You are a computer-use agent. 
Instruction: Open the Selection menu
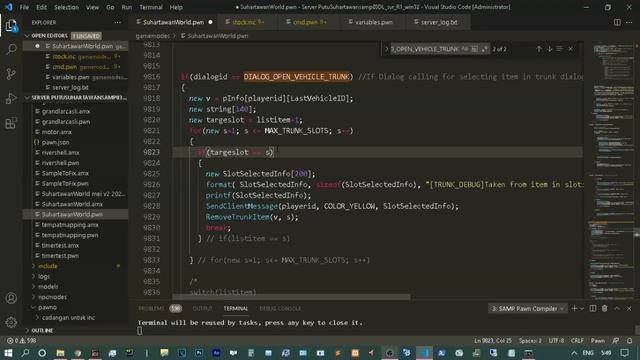point(66,7)
